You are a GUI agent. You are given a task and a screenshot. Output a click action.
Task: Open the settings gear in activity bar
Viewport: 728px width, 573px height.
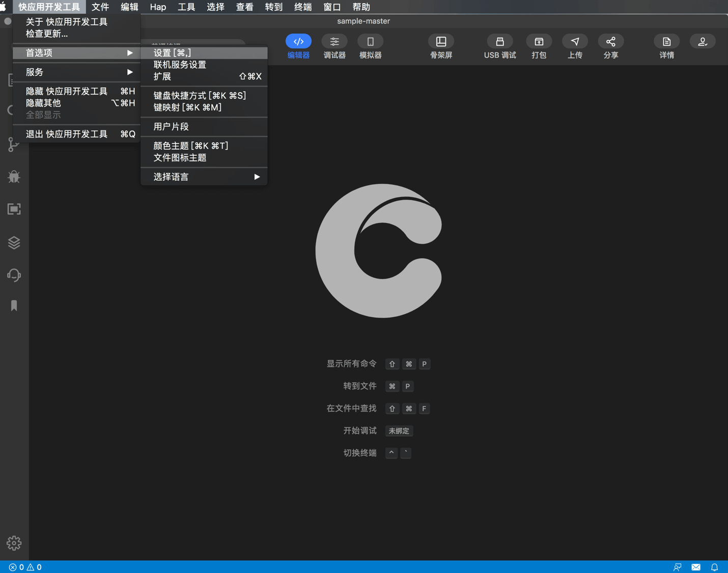tap(14, 543)
